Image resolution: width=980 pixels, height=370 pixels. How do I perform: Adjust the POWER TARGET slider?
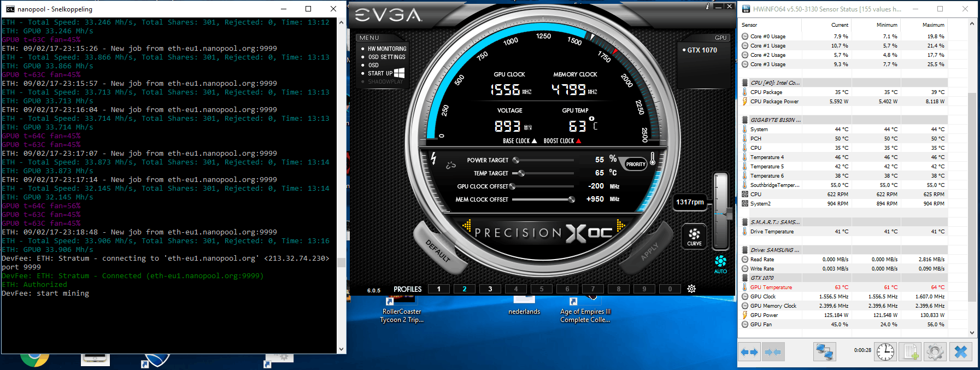(x=543, y=160)
